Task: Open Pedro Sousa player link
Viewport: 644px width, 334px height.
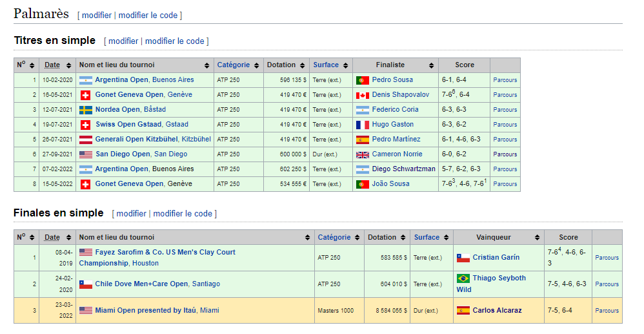Action: 392,80
